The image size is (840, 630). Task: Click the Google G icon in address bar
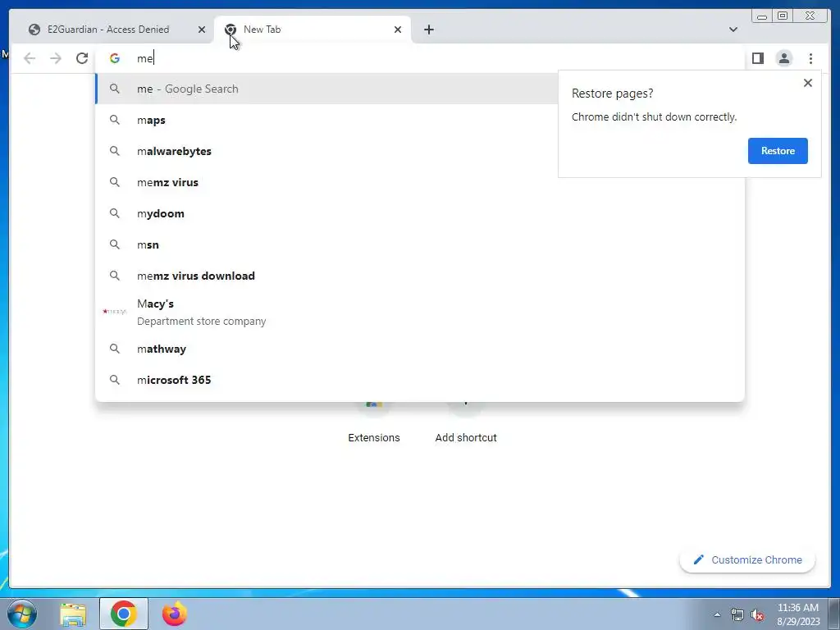[115, 58]
